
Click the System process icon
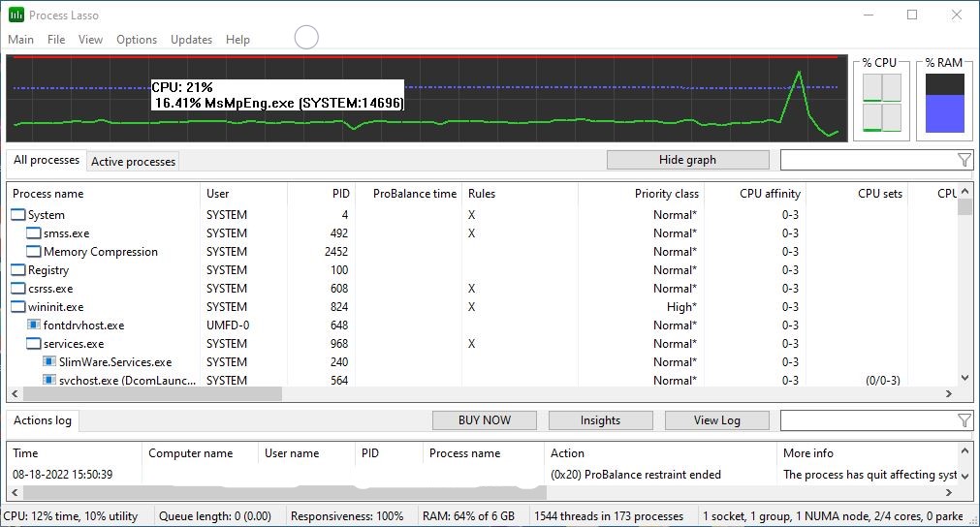coord(18,215)
